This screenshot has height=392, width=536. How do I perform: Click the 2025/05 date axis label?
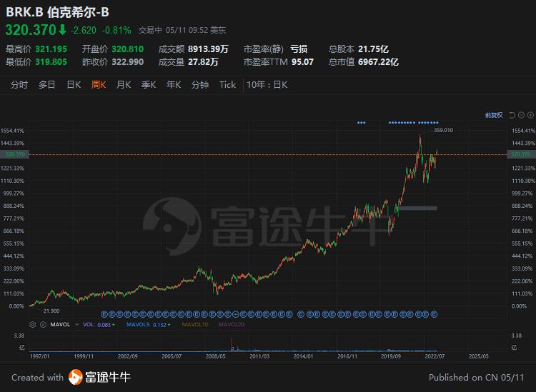479,356
